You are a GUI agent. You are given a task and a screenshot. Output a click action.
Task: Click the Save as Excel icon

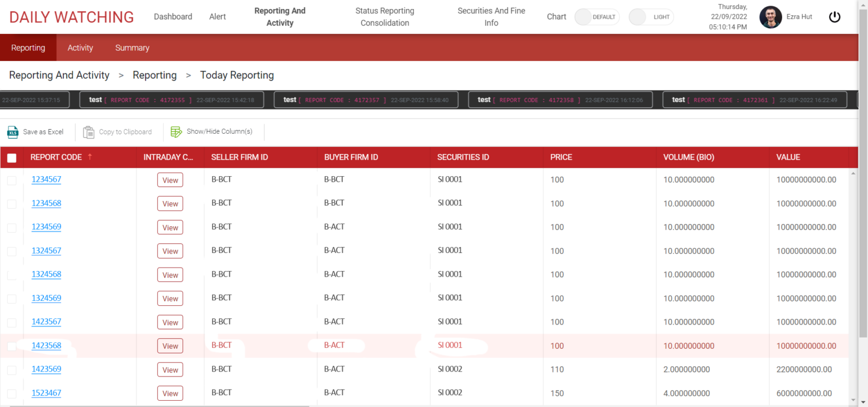click(x=13, y=132)
